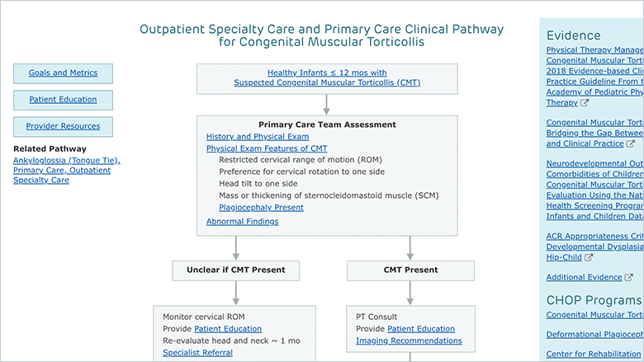Open the Goals and Metrics button
Image resolution: width=644 pixels, height=362 pixels.
(x=63, y=73)
